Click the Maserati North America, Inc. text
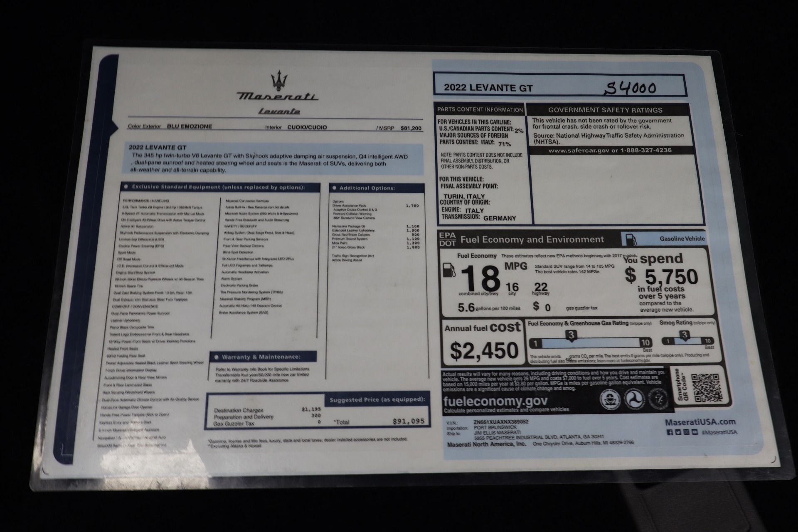 tap(486, 444)
